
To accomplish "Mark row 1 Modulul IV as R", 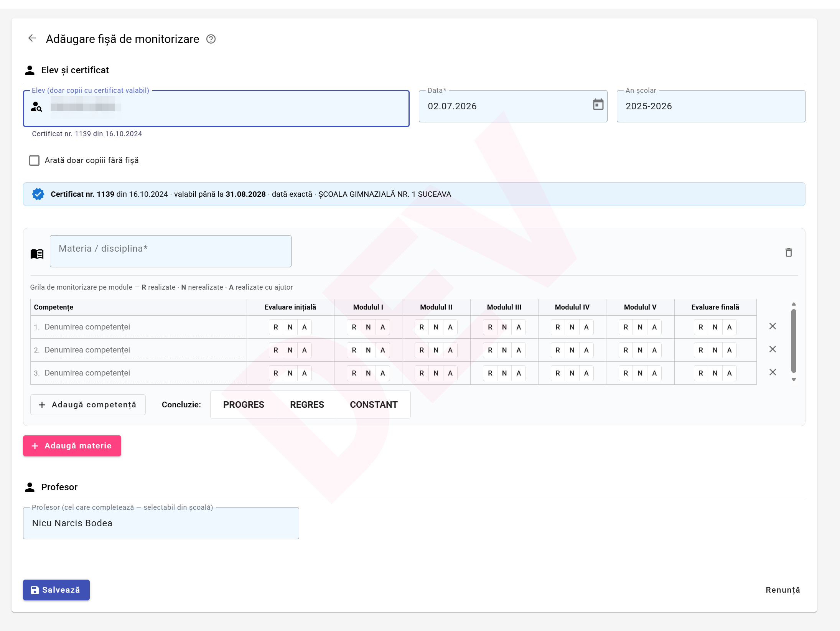I will coord(558,327).
